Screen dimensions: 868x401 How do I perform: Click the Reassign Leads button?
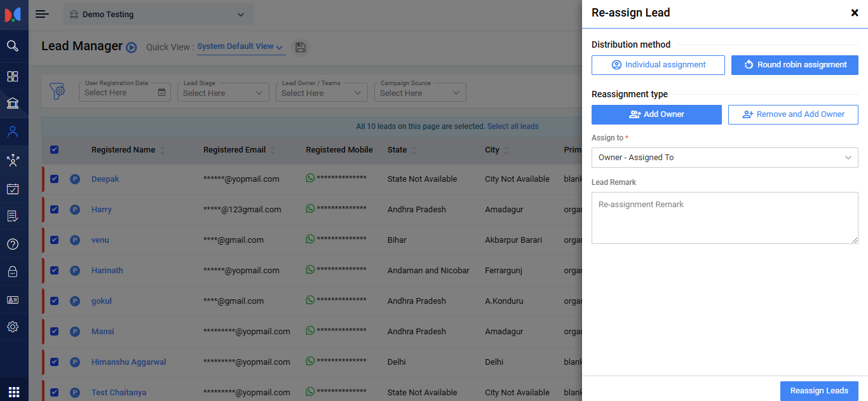click(x=818, y=391)
